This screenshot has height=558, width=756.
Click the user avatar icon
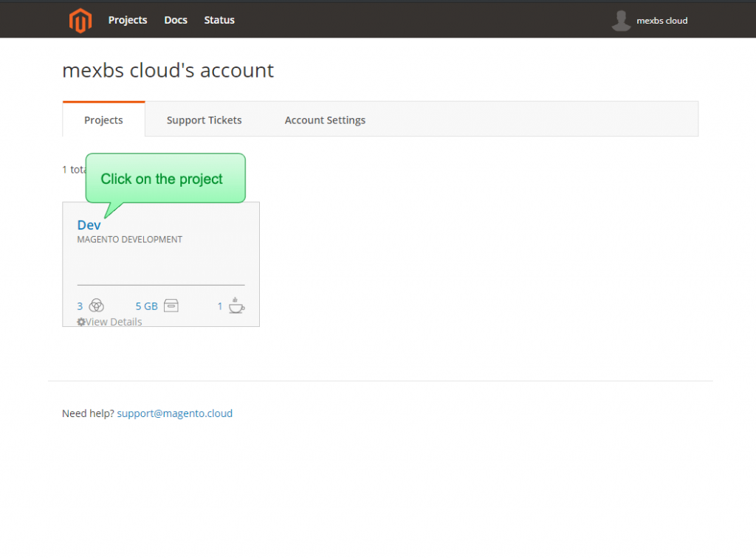pos(621,21)
